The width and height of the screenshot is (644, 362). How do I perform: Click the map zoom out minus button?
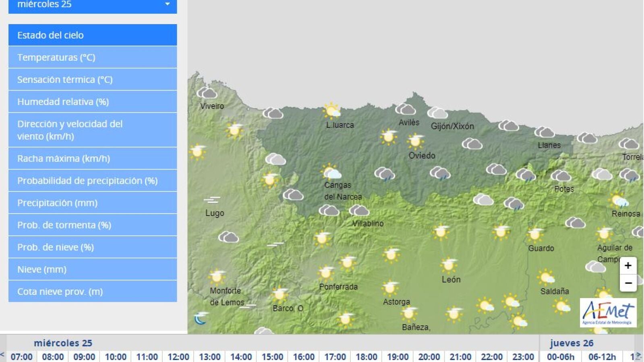[x=627, y=283]
